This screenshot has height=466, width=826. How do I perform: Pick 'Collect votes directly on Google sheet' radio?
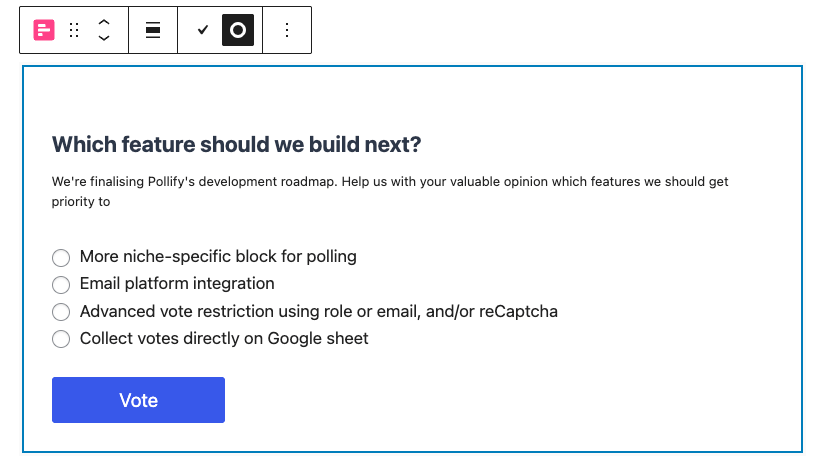coord(61,339)
